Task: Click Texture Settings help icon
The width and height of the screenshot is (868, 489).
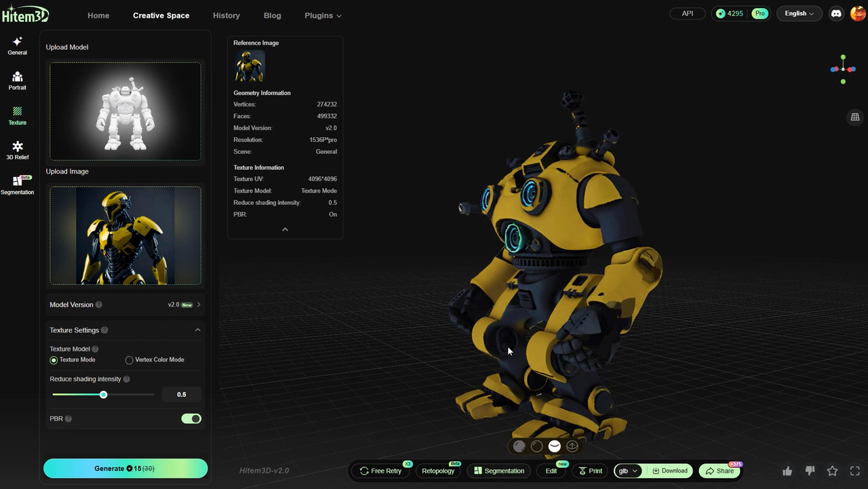Action: pyautogui.click(x=104, y=330)
